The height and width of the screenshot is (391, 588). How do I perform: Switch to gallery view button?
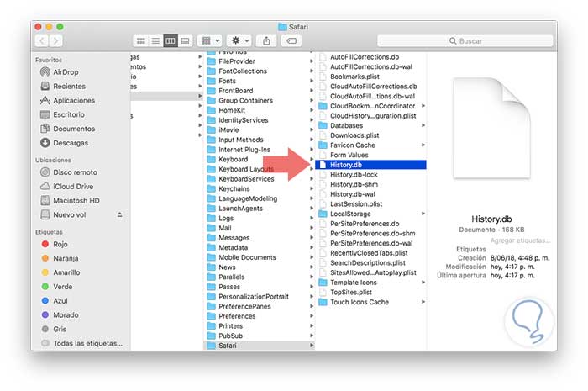click(186, 41)
